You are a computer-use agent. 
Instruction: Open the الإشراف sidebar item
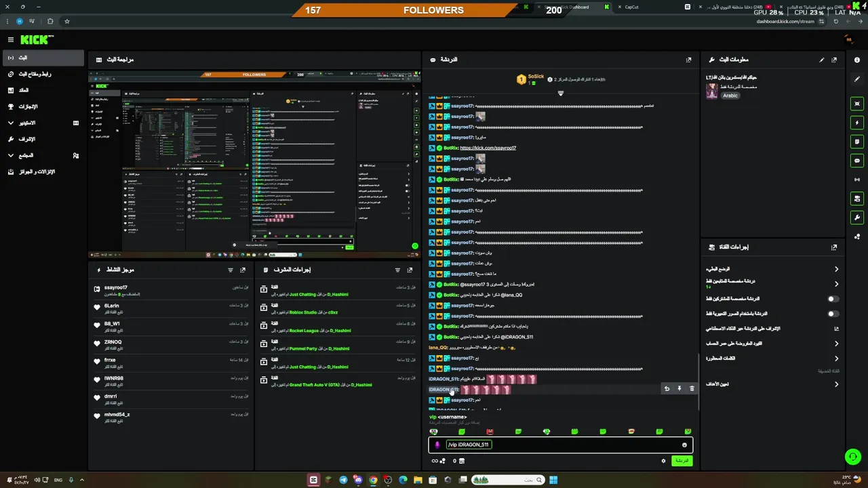(x=43, y=139)
